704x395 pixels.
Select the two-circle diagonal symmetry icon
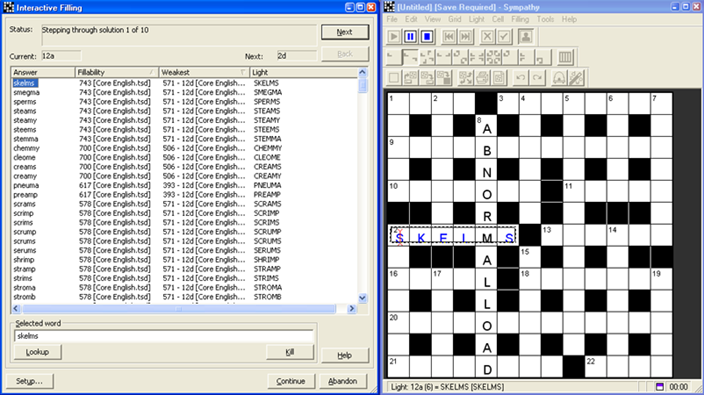click(460, 57)
